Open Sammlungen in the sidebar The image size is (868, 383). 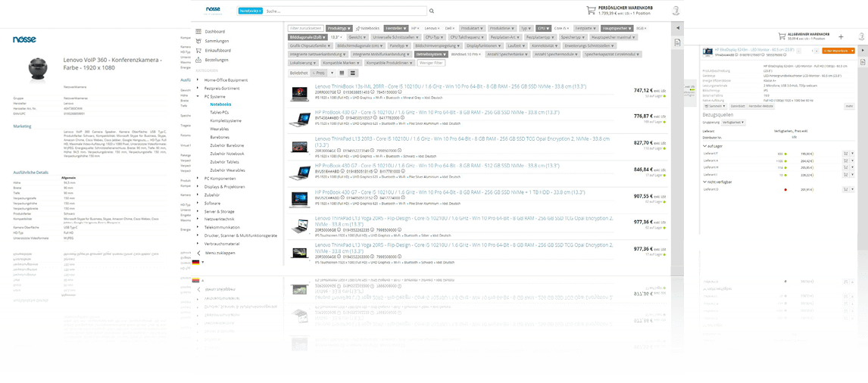[217, 41]
